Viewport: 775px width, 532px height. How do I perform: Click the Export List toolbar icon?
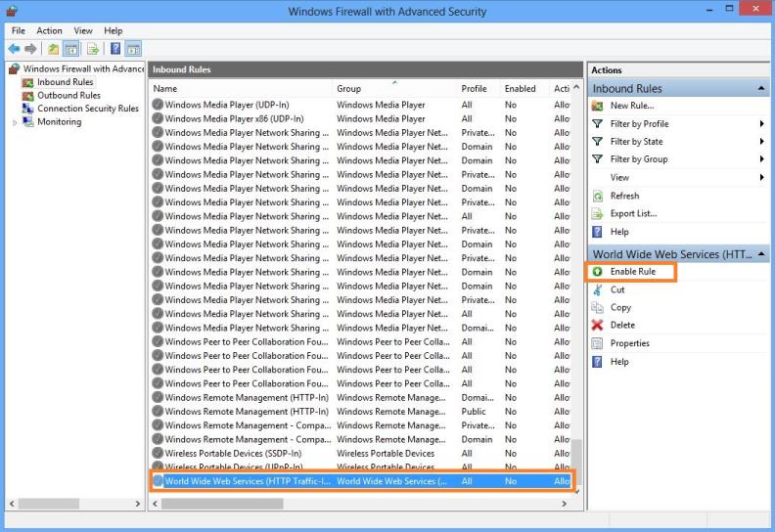[x=93, y=48]
